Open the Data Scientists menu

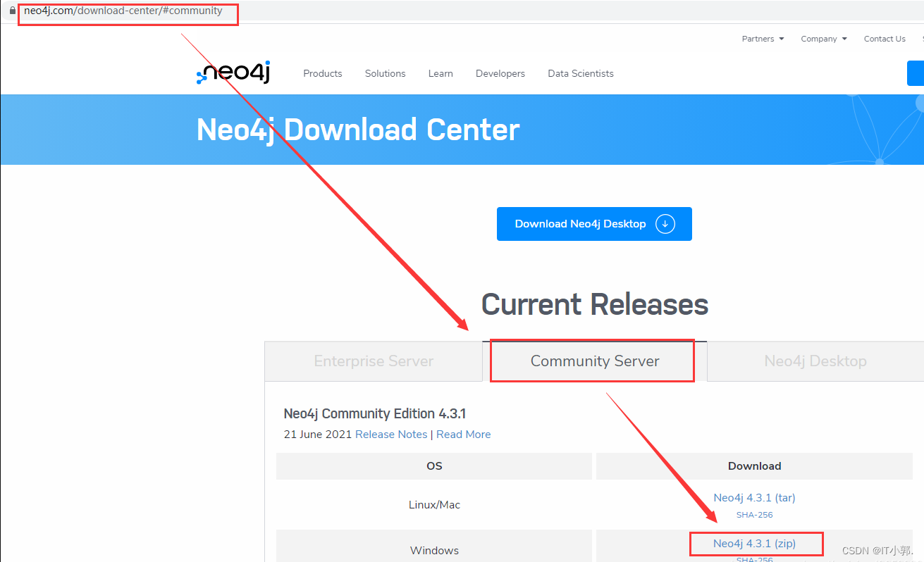click(580, 73)
